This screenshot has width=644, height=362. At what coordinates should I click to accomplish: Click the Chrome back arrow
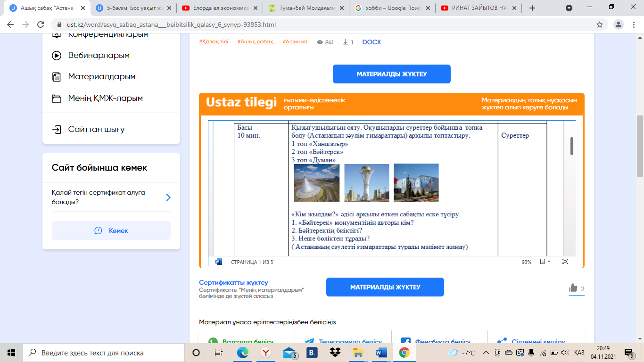10,25
